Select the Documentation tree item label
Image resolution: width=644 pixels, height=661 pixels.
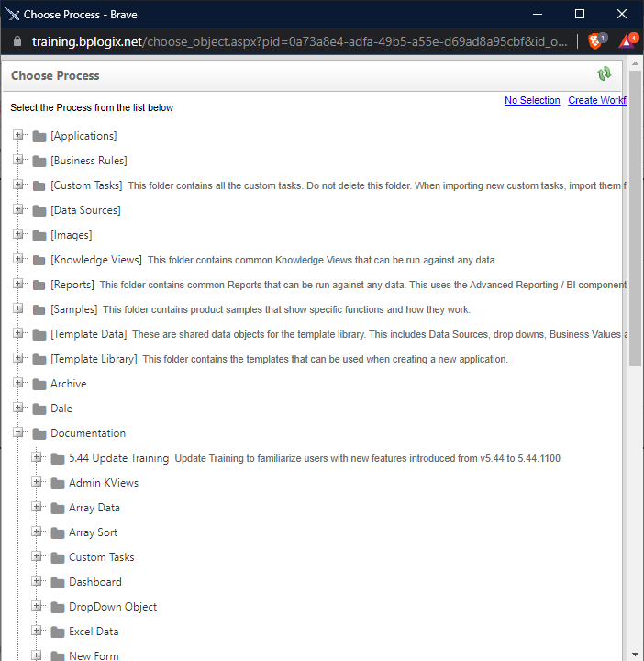[x=88, y=433]
